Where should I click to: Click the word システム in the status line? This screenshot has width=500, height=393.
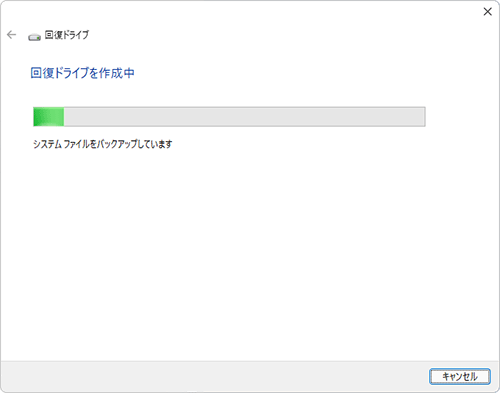click(47, 144)
